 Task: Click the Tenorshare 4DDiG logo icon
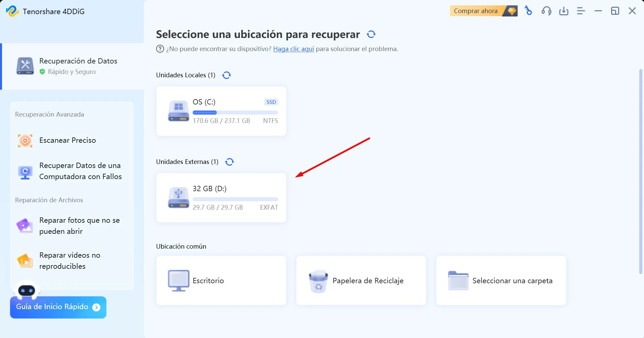(x=12, y=11)
